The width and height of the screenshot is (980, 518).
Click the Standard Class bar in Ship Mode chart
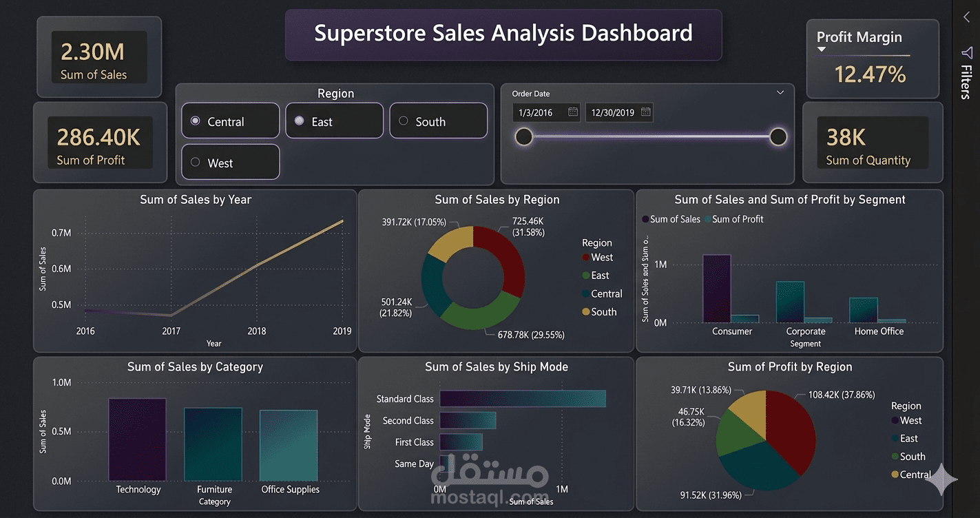(523, 399)
